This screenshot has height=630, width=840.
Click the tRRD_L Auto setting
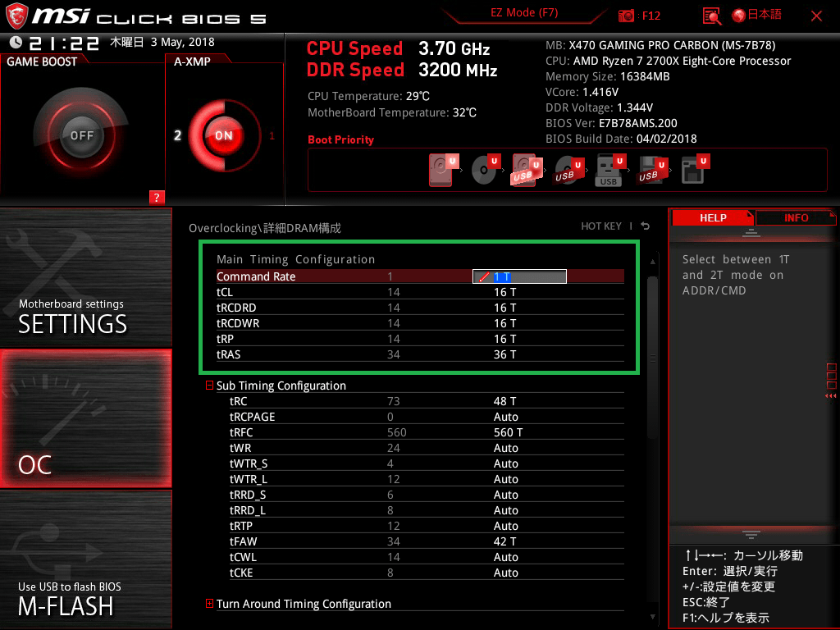tap(505, 510)
